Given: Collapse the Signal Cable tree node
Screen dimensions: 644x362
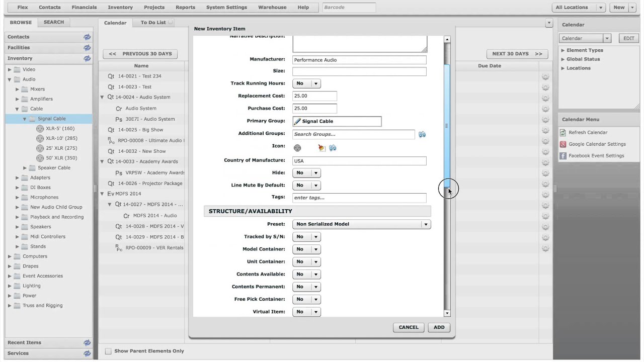Looking at the screenshot, I should (24, 119).
